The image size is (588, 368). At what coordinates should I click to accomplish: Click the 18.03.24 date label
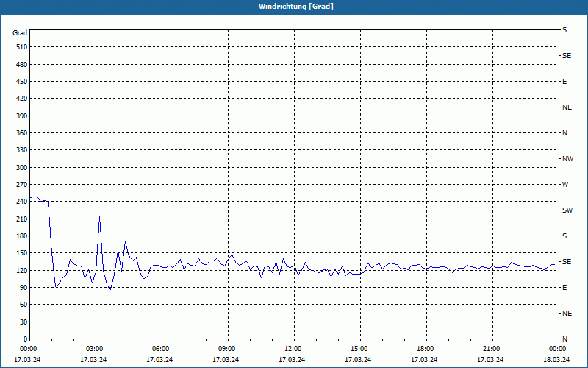(x=556, y=360)
